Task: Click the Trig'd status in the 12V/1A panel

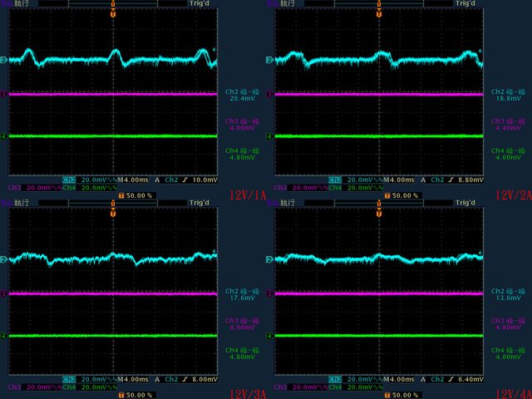Action: (199, 3)
